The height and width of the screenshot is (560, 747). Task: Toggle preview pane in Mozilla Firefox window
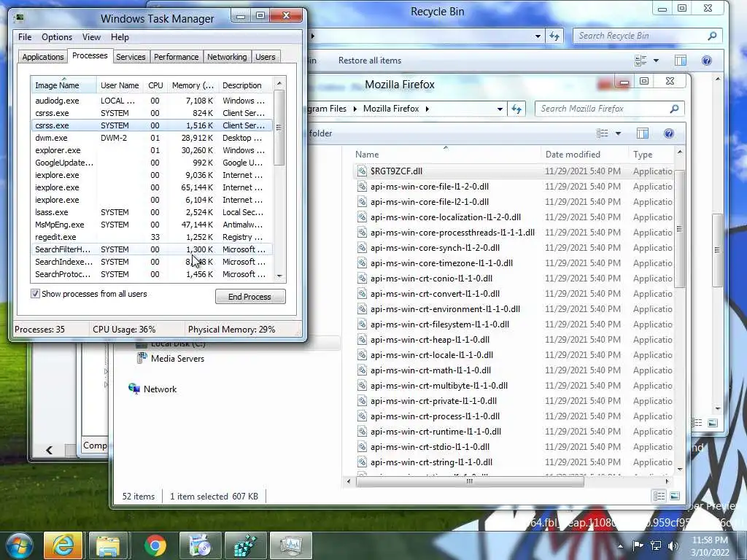pyautogui.click(x=642, y=133)
